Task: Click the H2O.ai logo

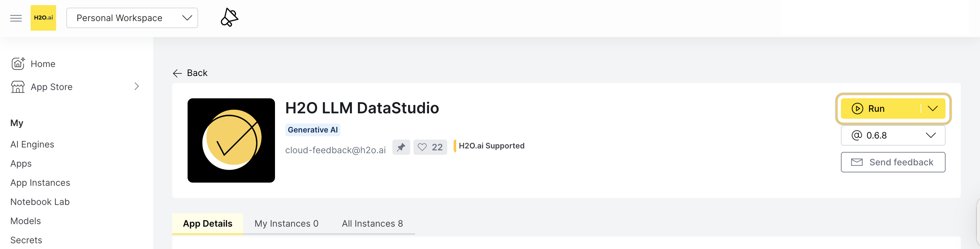Action: (43, 18)
